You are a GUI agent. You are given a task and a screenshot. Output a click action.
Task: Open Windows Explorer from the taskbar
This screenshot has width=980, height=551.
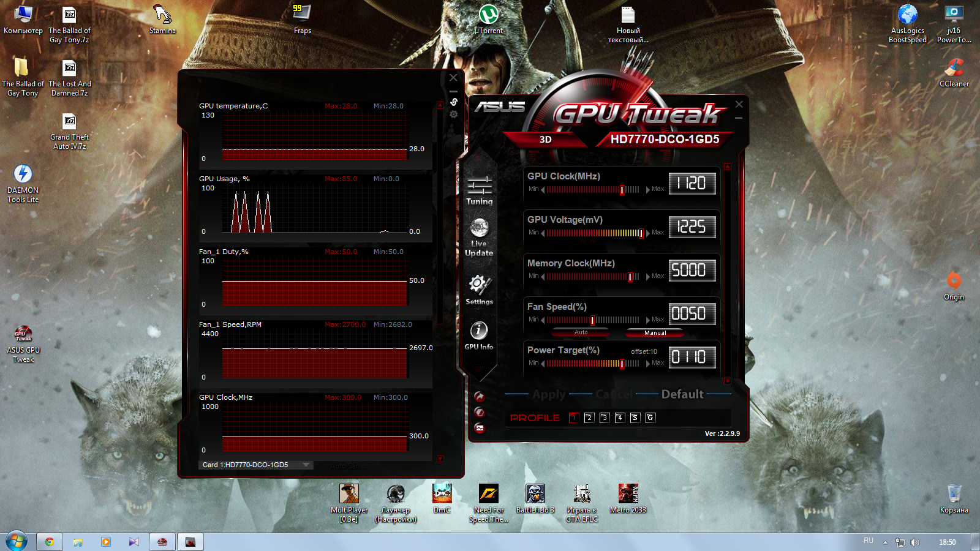click(78, 542)
